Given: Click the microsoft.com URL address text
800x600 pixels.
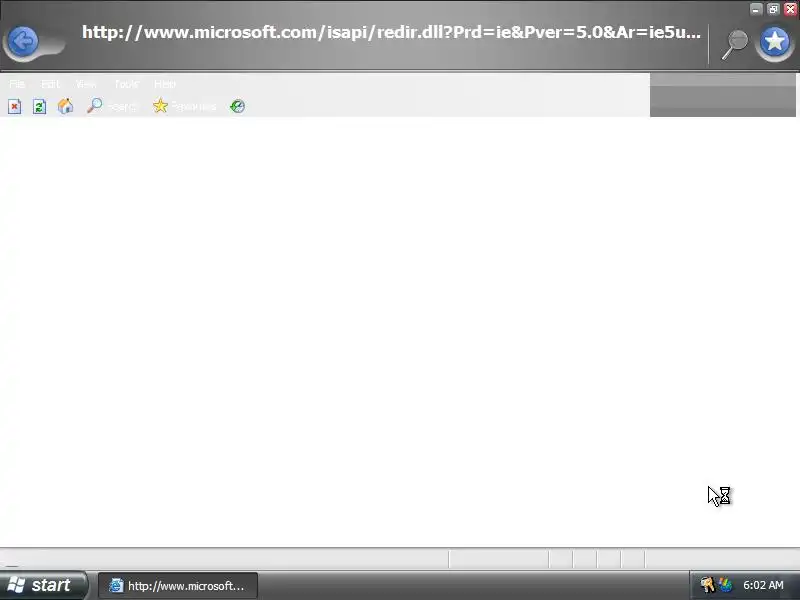Looking at the screenshot, I should [391, 32].
